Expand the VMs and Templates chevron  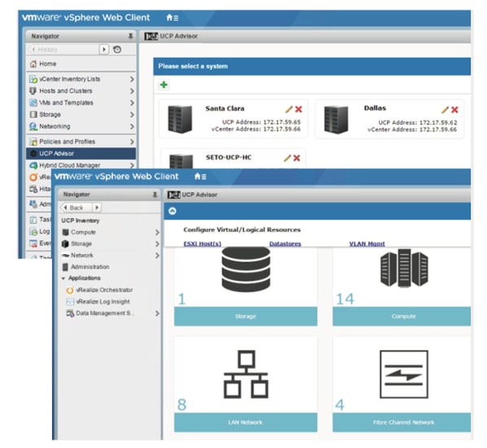tap(132, 103)
